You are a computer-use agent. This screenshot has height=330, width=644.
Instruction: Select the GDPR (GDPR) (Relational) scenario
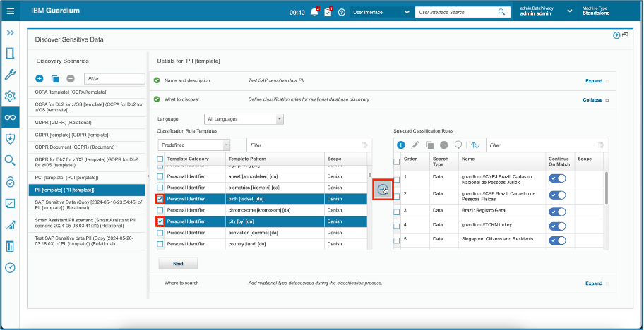pos(87,122)
